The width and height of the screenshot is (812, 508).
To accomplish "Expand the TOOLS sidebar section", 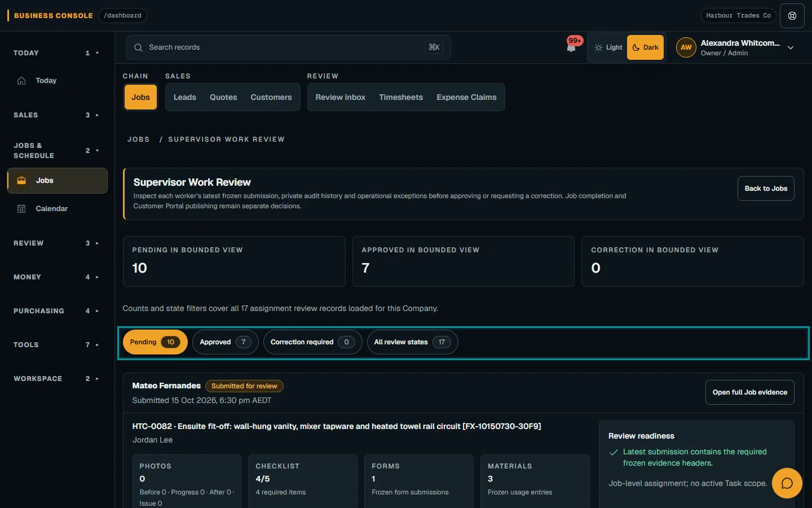I will pyautogui.click(x=56, y=345).
